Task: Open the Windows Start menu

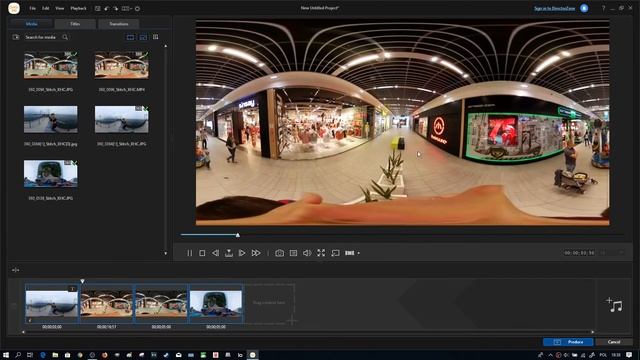Action: 6,355
